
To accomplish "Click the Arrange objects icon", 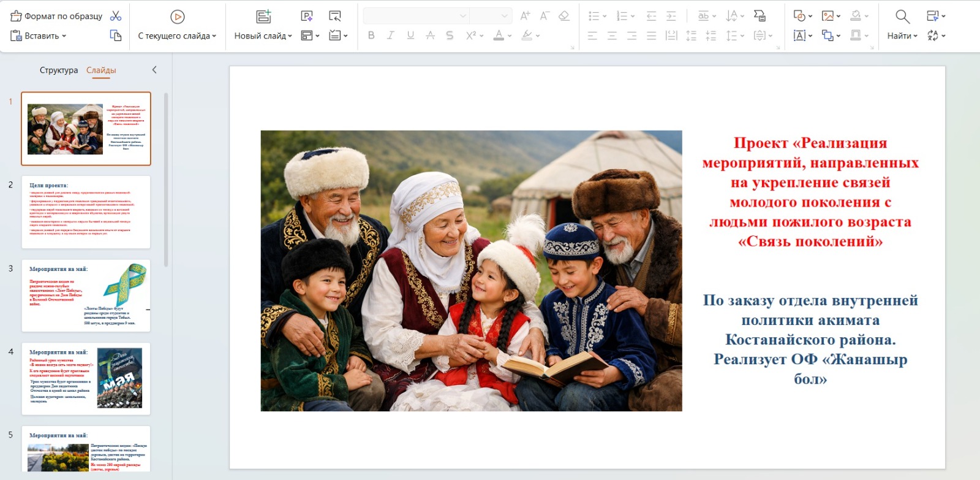I will click(x=827, y=36).
